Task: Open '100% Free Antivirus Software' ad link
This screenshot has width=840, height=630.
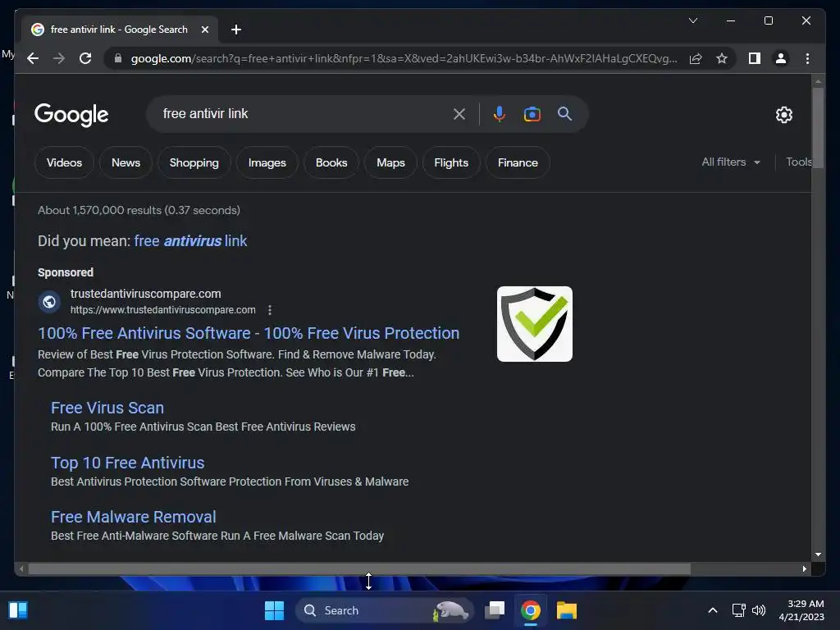Action: point(249,333)
